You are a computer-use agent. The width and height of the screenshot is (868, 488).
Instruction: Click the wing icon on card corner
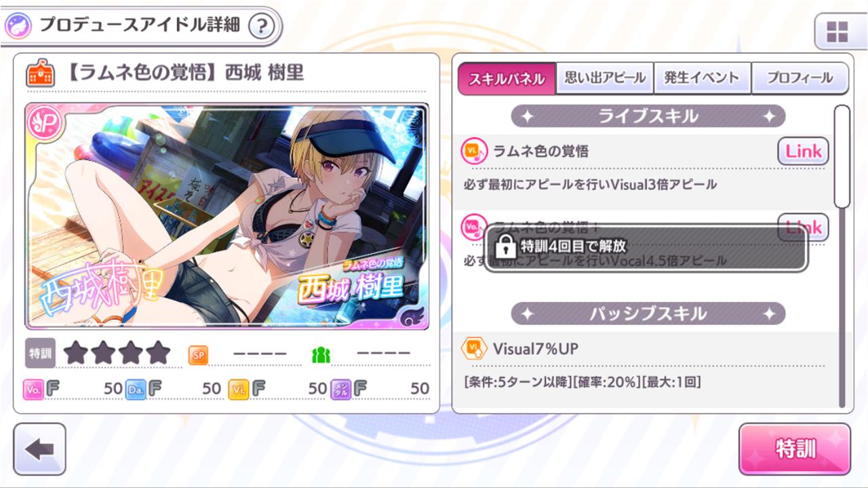click(x=412, y=314)
